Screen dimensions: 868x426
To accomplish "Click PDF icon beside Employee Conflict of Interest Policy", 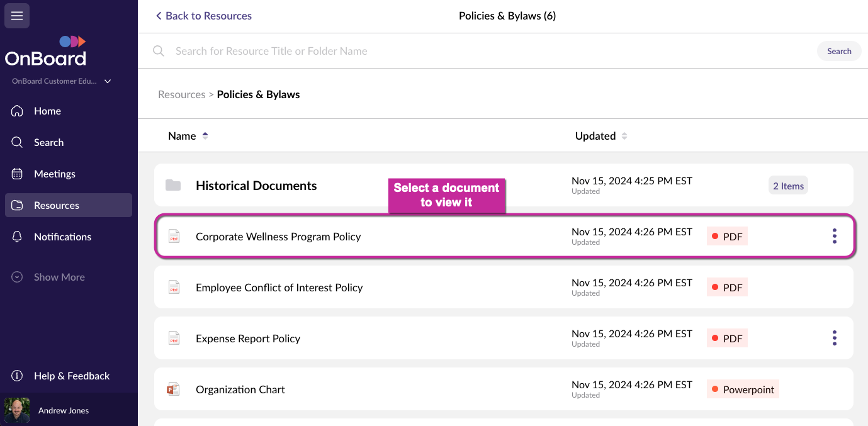I will click(x=174, y=288).
